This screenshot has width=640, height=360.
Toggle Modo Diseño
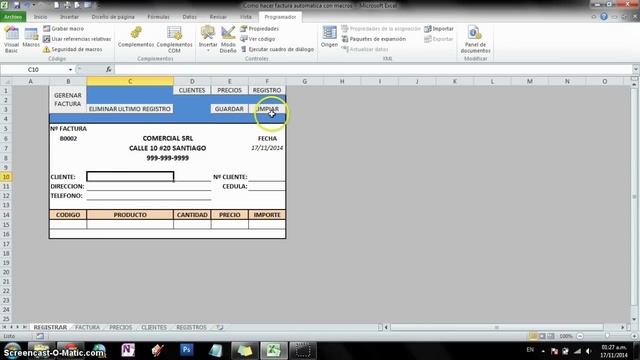pyautogui.click(x=228, y=40)
